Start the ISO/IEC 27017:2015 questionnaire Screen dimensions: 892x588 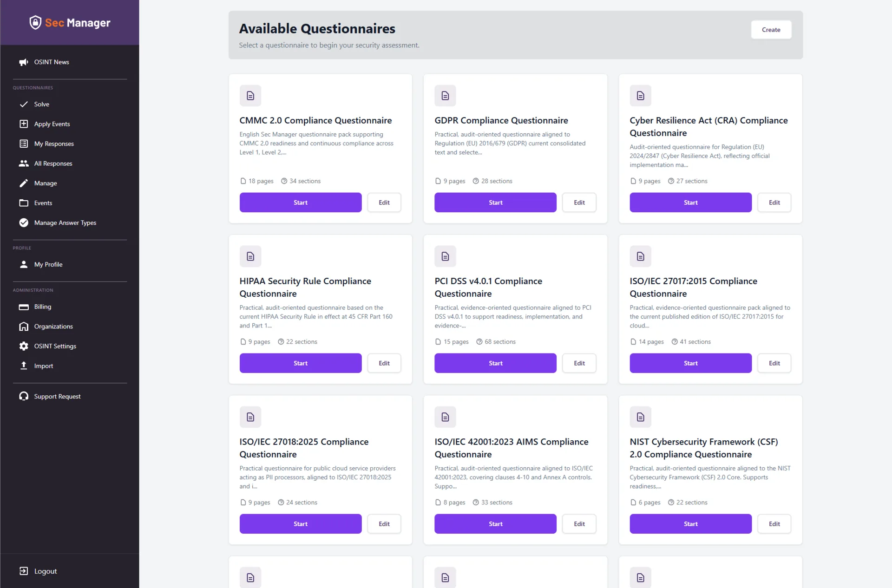(x=690, y=363)
